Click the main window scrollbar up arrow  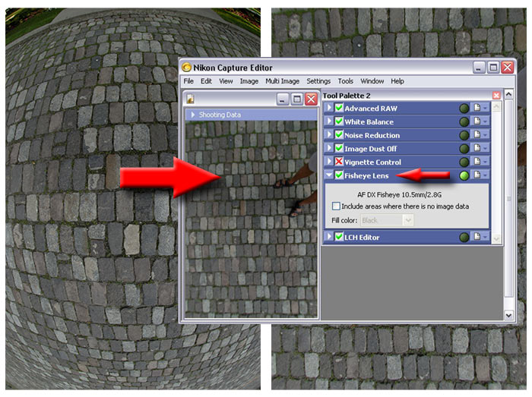tap(508, 94)
